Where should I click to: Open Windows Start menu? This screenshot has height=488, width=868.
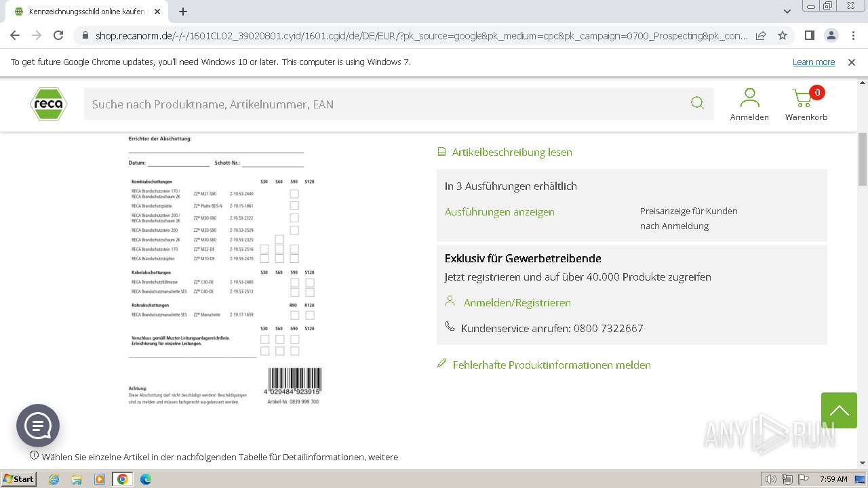point(18,479)
